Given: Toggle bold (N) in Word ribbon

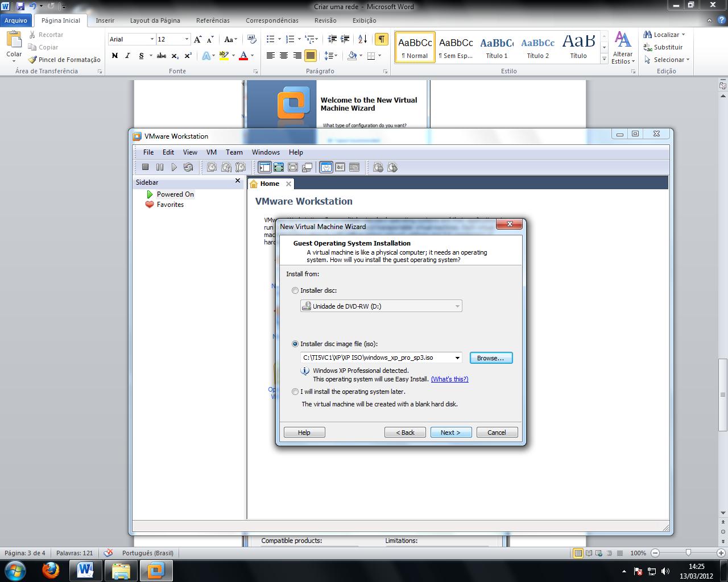Looking at the screenshot, I should pos(115,56).
